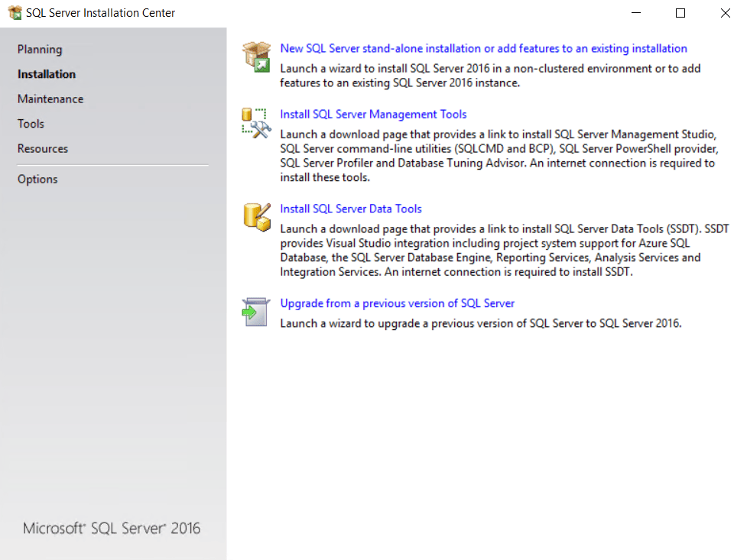
Task: Open the Resources section
Action: click(42, 148)
